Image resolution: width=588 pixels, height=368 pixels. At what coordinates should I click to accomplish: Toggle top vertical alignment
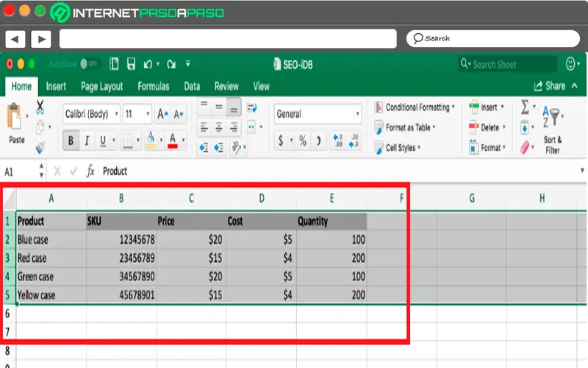point(204,104)
